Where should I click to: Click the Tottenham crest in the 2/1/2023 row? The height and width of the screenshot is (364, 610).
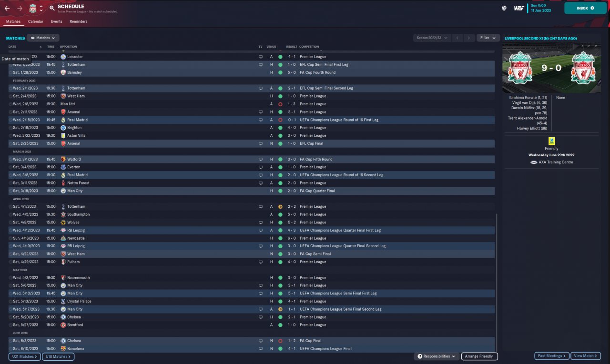[63, 88]
